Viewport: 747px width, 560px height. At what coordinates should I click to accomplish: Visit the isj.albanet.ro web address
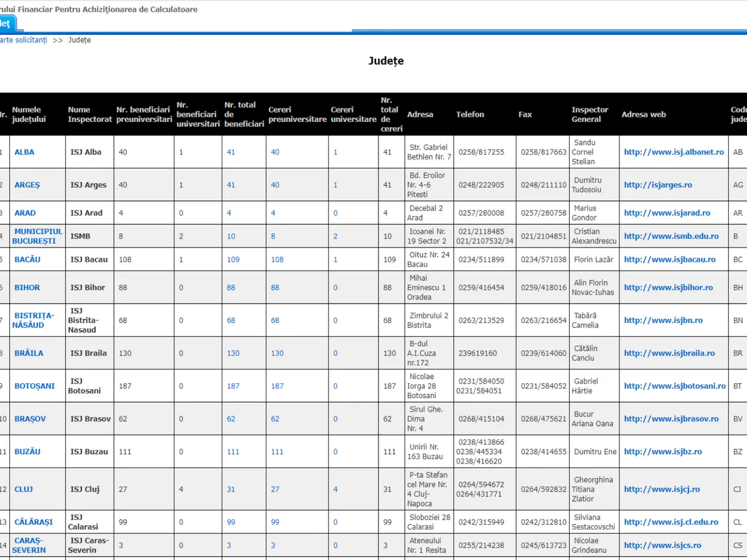(x=674, y=152)
